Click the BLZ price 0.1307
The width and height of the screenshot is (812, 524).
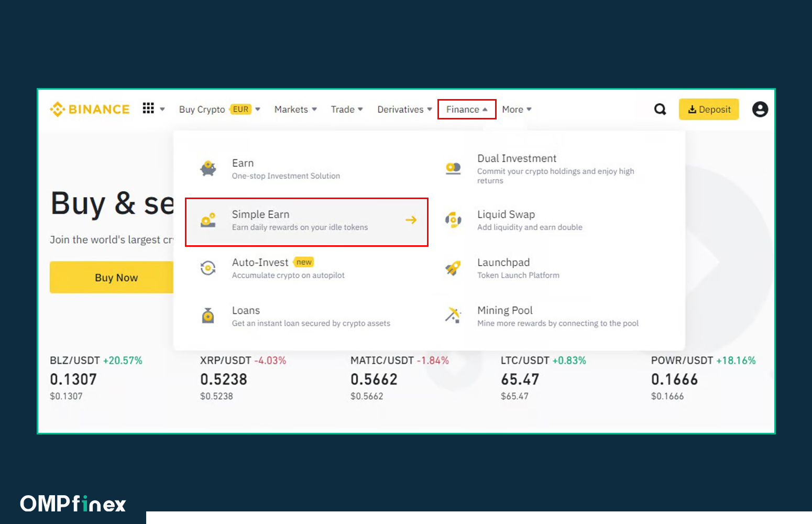click(x=73, y=379)
